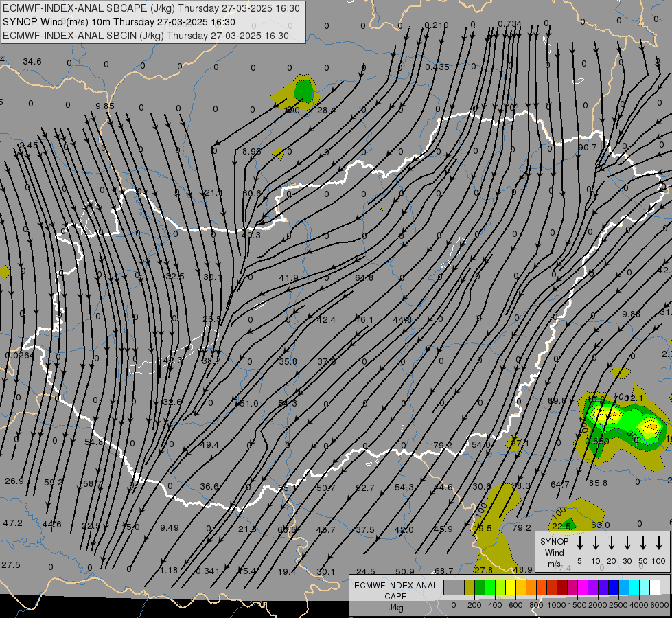Pick the blue 2500 J/kg CAPE swatch
The height and width of the screenshot is (618, 672).
(614, 587)
